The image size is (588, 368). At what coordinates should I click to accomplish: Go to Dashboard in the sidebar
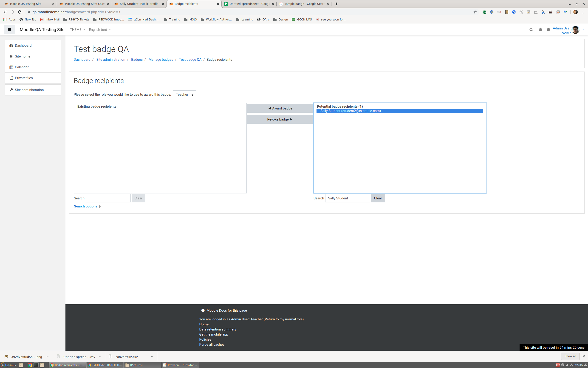[33, 46]
